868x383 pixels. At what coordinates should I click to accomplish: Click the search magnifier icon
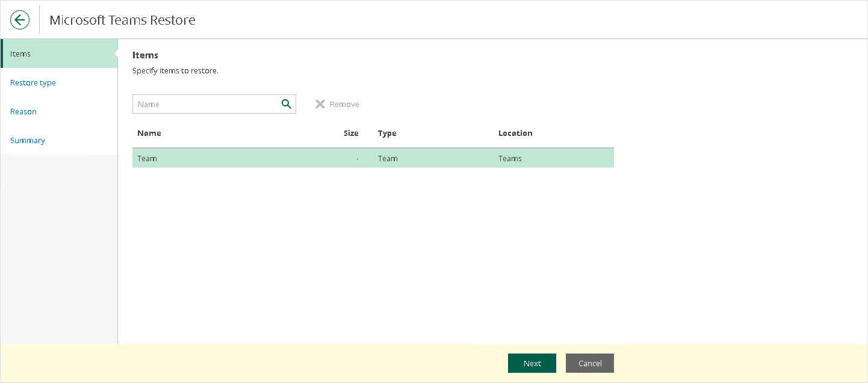tap(287, 104)
